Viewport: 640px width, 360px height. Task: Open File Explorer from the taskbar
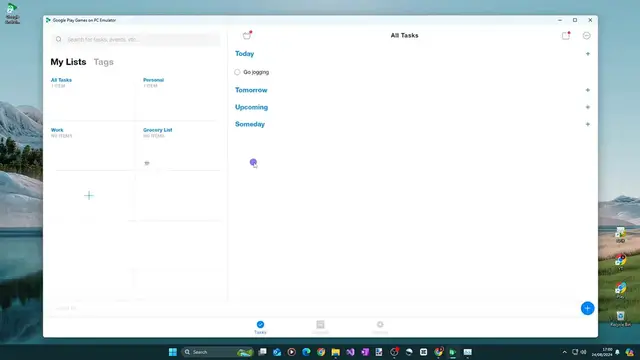[x=336, y=352]
